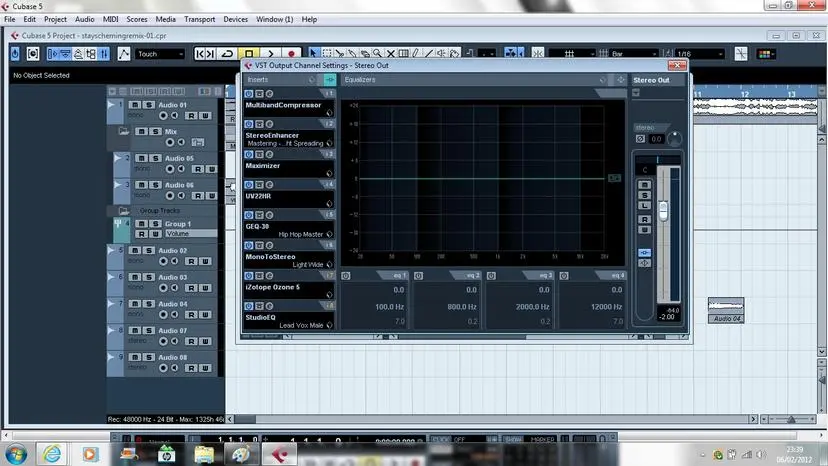Click the red Record transport button

point(291,53)
